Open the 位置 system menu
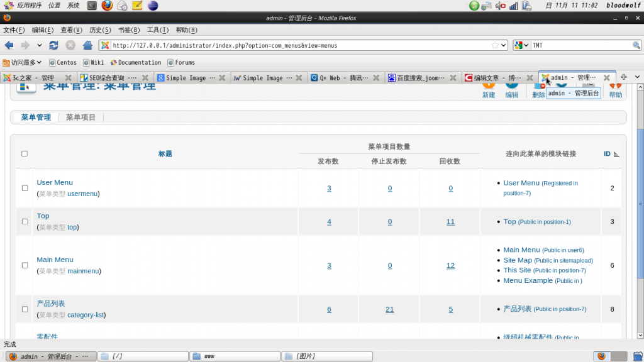The height and width of the screenshot is (362, 644). coord(54,5)
